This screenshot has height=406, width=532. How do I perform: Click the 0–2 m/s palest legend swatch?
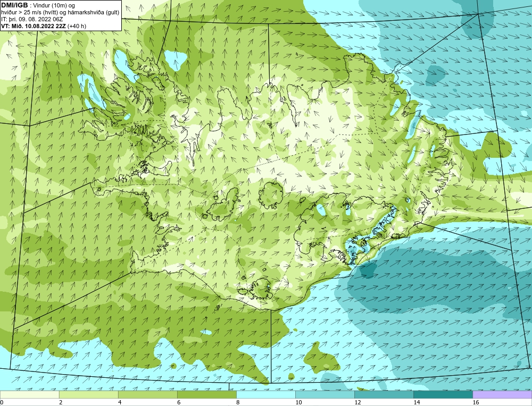click(29, 394)
